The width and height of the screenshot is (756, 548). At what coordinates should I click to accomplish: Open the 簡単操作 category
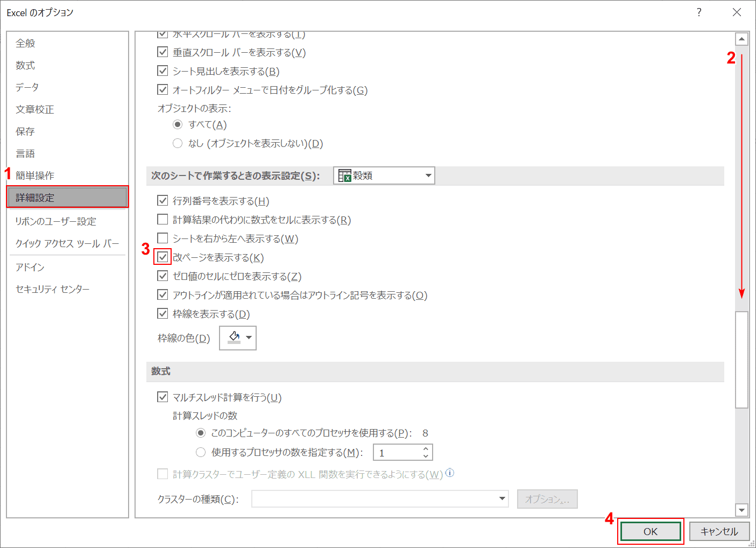[68, 175]
